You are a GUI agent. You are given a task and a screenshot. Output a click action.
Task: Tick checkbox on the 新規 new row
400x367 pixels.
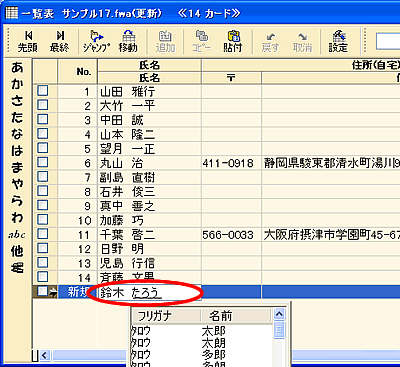click(42, 291)
